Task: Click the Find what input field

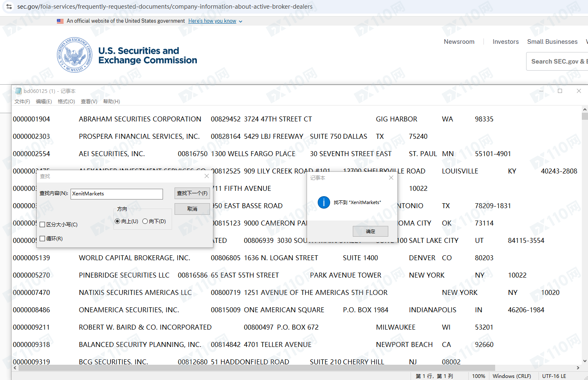Action: (117, 194)
